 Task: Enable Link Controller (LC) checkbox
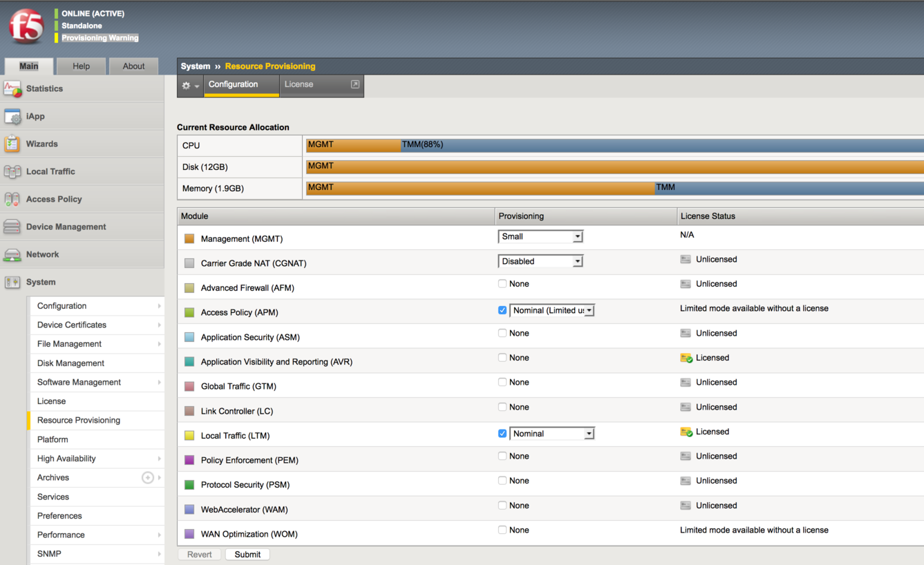coord(502,407)
